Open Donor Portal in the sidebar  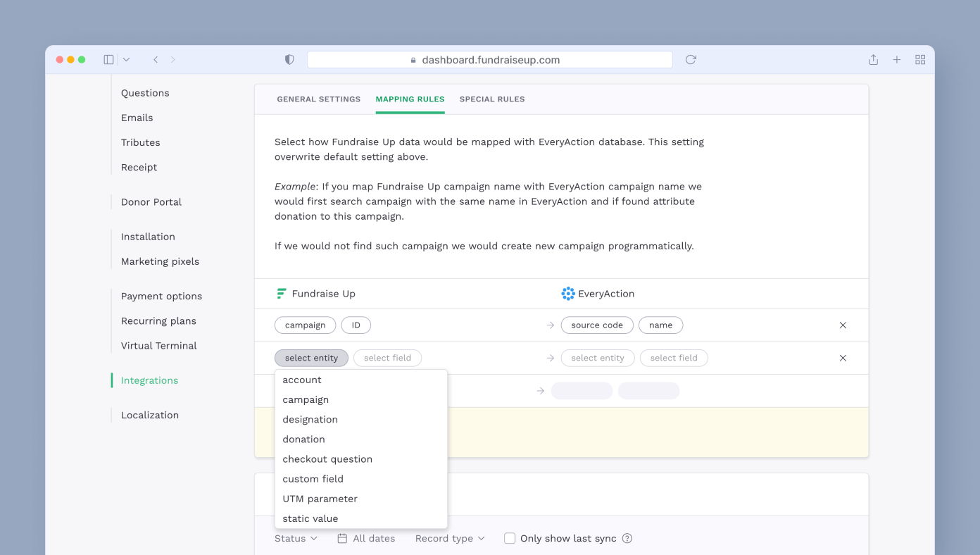(151, 201)
